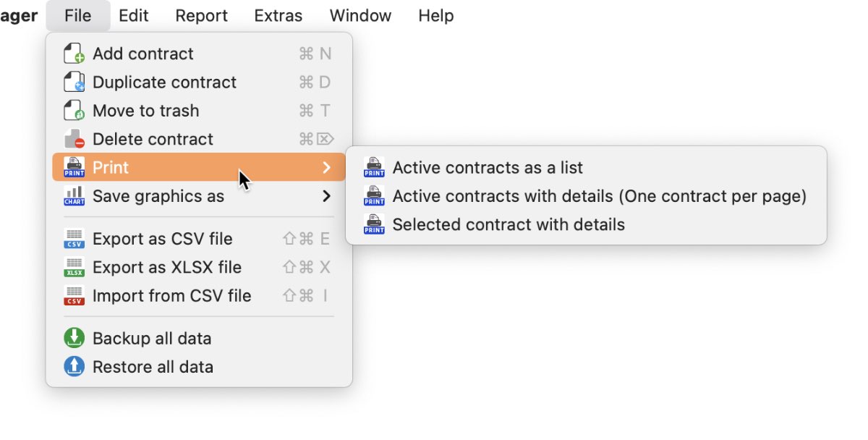868x440 pixels.
Task: Click the Print submenu chevron
Action: coord(326,168)
